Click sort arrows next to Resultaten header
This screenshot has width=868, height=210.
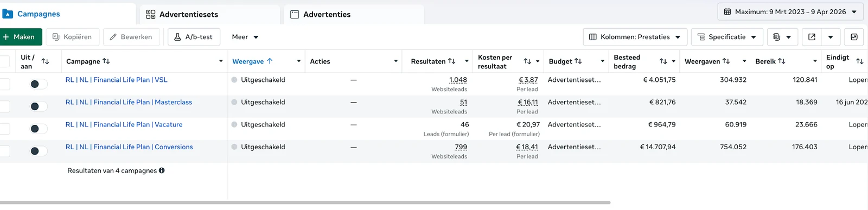pyautogui.click(x=451, y=61)
